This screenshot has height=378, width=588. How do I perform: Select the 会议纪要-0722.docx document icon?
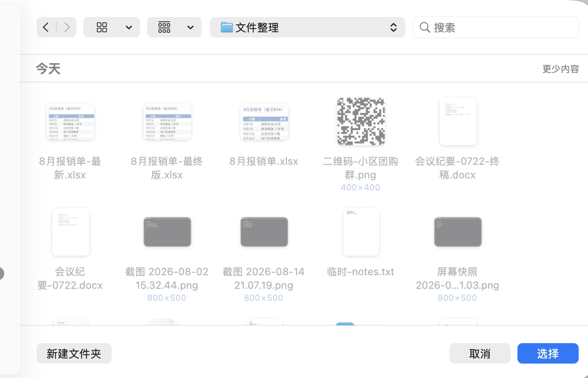tap(70, 232)
